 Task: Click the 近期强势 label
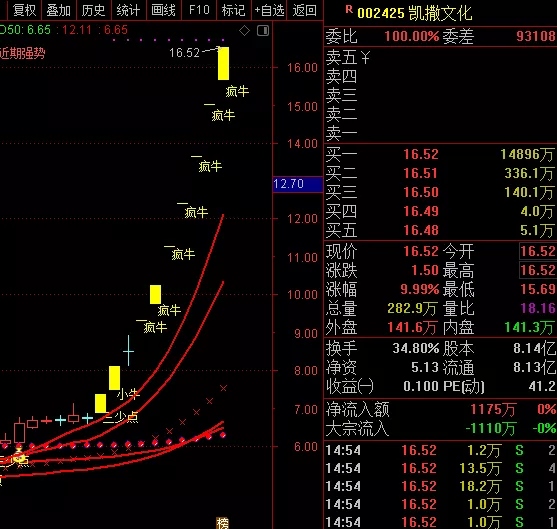click(x=23, y=53)
